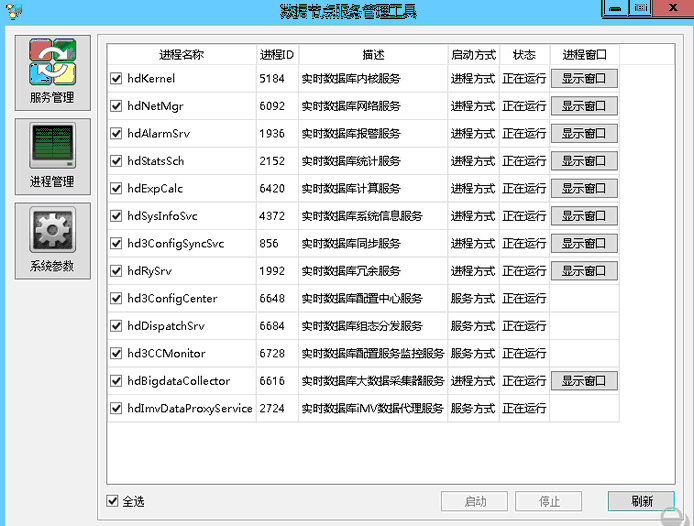Click the hd3CCMonitor process name
This screenshot has height=526, width=694.
pos(166,353)
